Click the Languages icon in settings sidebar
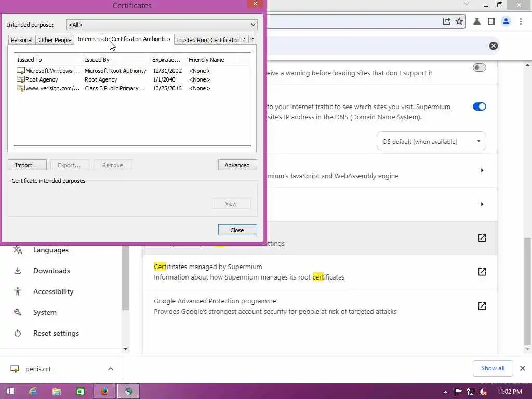The image size is (532, 399). [18, 250]
